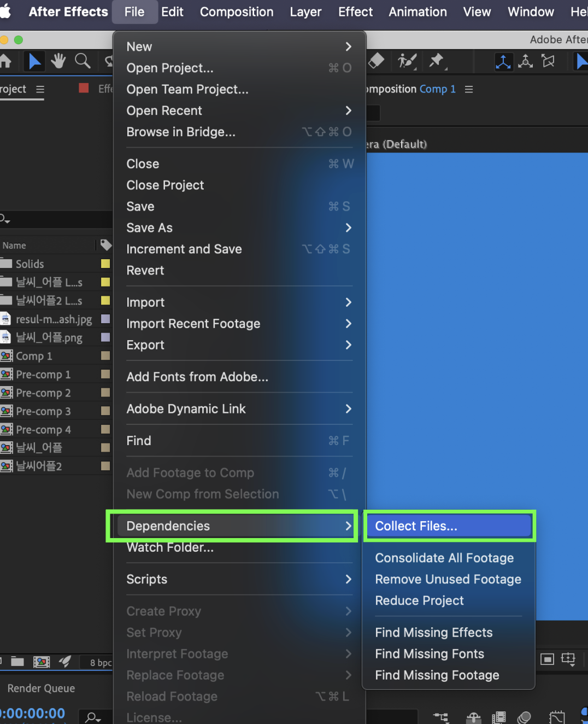
Task: Click the lavender label swatch for resul-m...ash.jpg
Action: click(105, 319)
